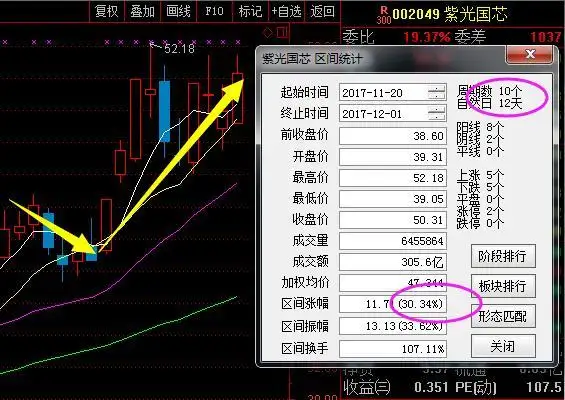Click the 区间涨幅 value field

[393, 304]
